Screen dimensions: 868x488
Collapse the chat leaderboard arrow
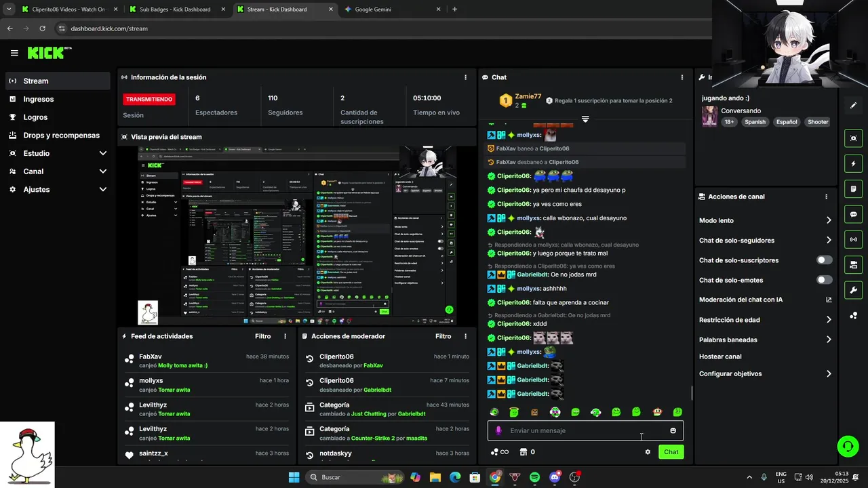tap(585, 119)
